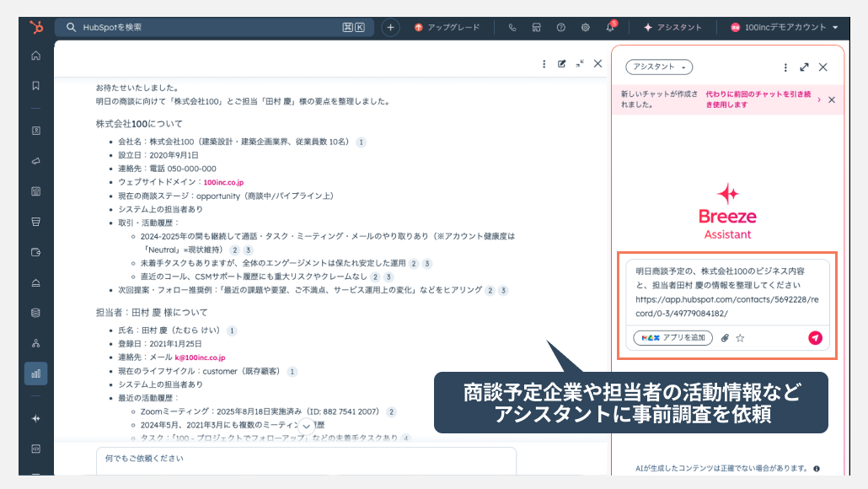This screenshot has width=868, height=489.
Task: Open the 100inc.co.jp website link
Action: click(223, 182)
